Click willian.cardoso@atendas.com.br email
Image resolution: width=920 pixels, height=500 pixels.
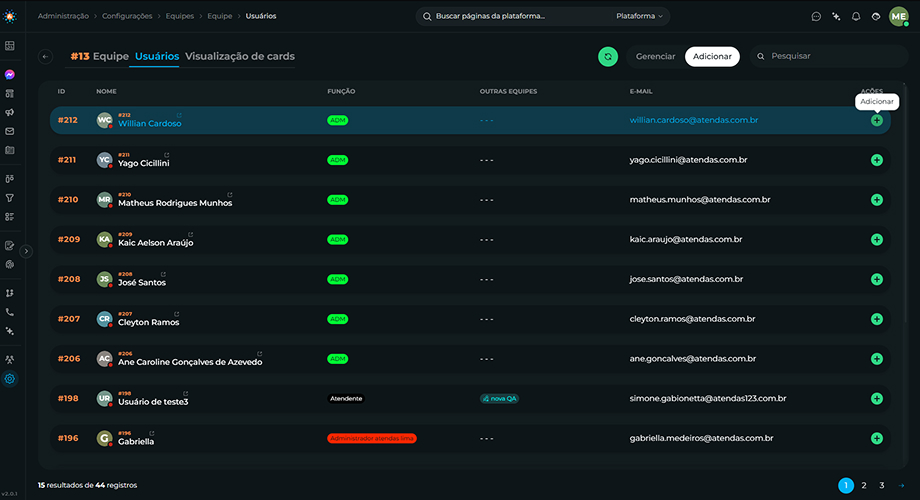pos(694,120)
